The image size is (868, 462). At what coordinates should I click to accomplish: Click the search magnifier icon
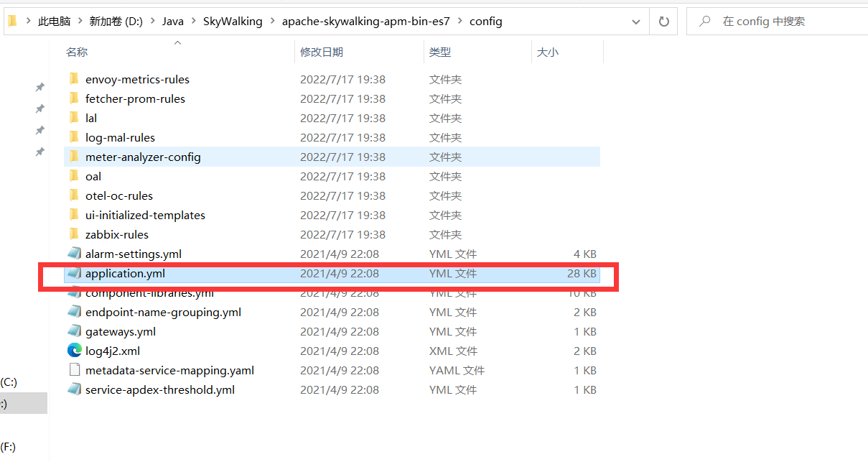(x=705, y=22)
